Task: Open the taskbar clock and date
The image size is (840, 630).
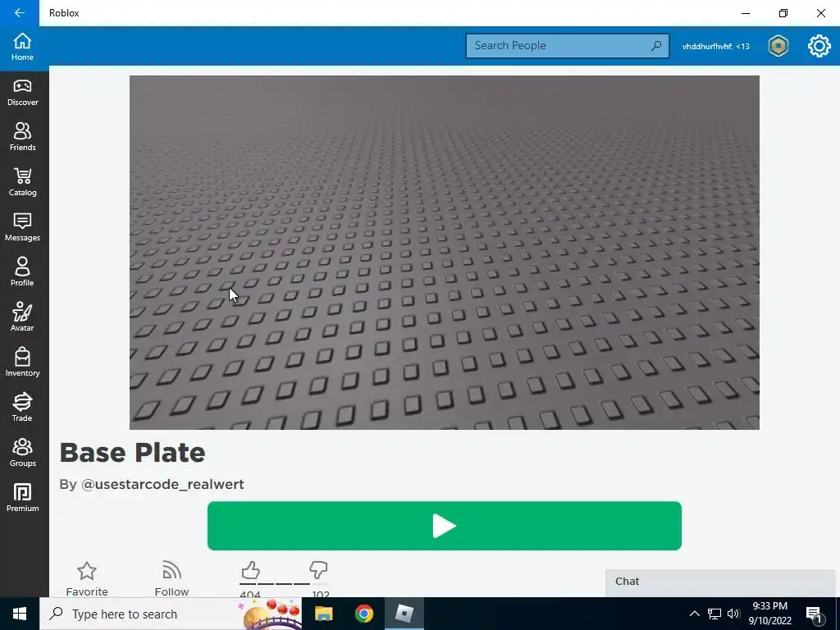Action: [769, 614]
